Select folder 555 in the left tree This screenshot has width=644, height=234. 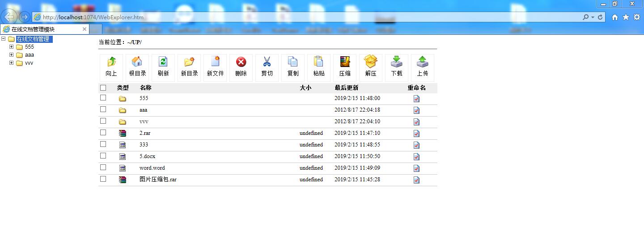(x=30, y=47)
